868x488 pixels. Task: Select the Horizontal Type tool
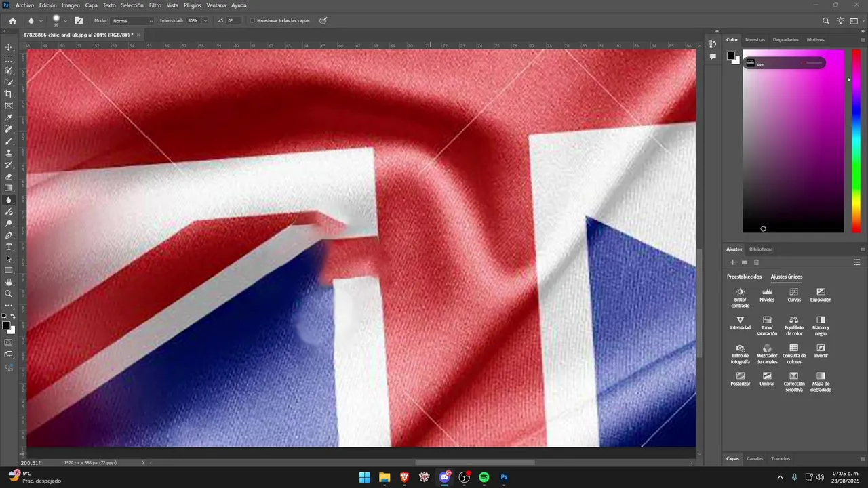[x=9, y=247]
